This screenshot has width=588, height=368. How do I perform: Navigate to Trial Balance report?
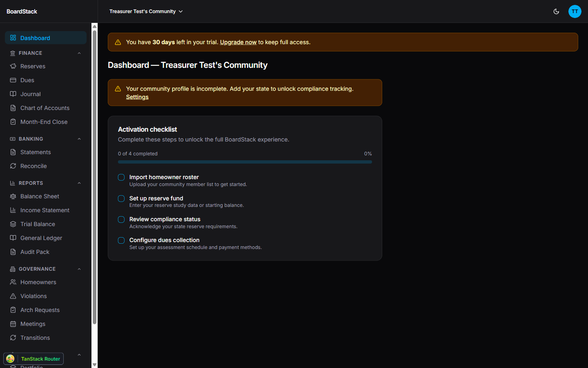pyautogui.click(x=46, y=224)
